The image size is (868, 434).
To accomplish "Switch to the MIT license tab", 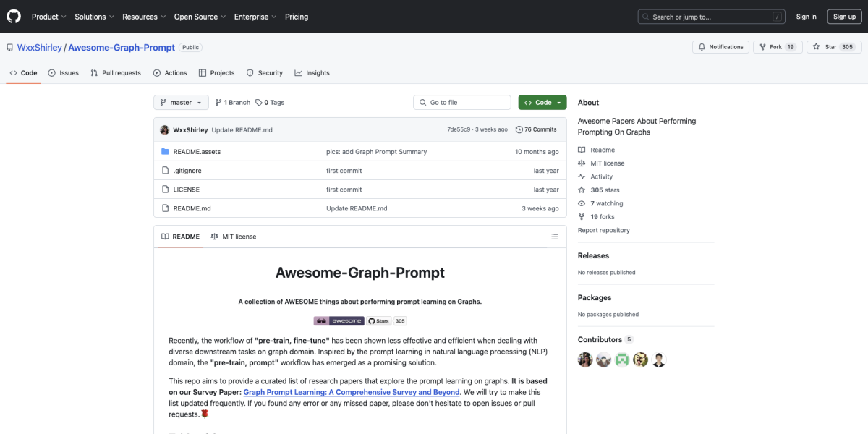I will (233, 237).
